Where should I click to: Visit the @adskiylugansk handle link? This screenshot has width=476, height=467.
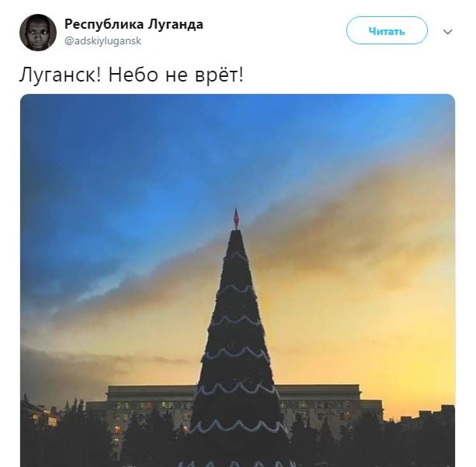click(x=103, y=41)
